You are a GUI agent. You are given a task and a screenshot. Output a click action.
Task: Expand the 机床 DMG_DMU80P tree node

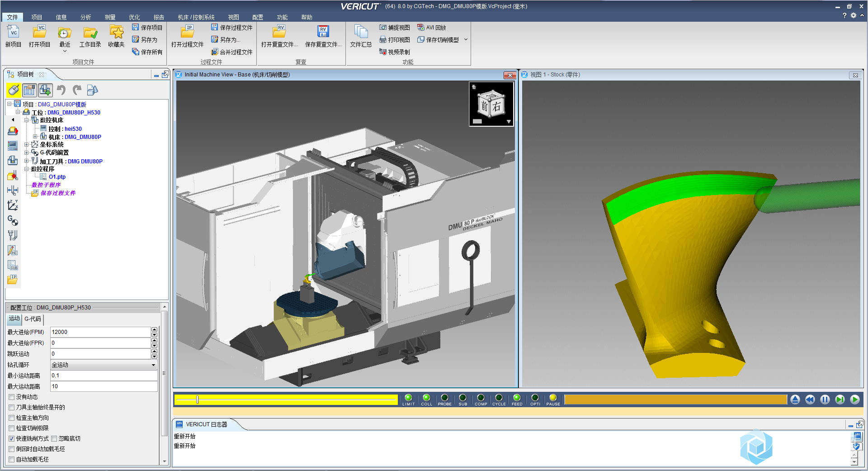(x=35, y=137)
